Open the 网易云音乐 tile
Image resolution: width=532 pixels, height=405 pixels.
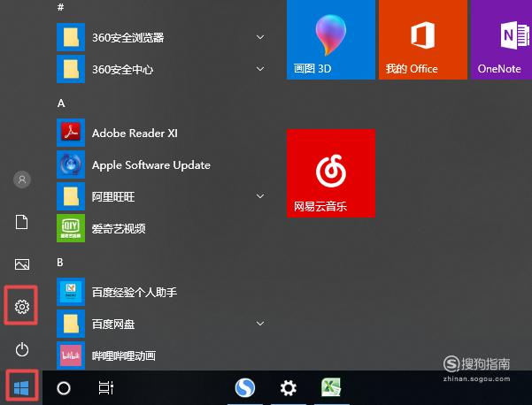pos(331,173)
